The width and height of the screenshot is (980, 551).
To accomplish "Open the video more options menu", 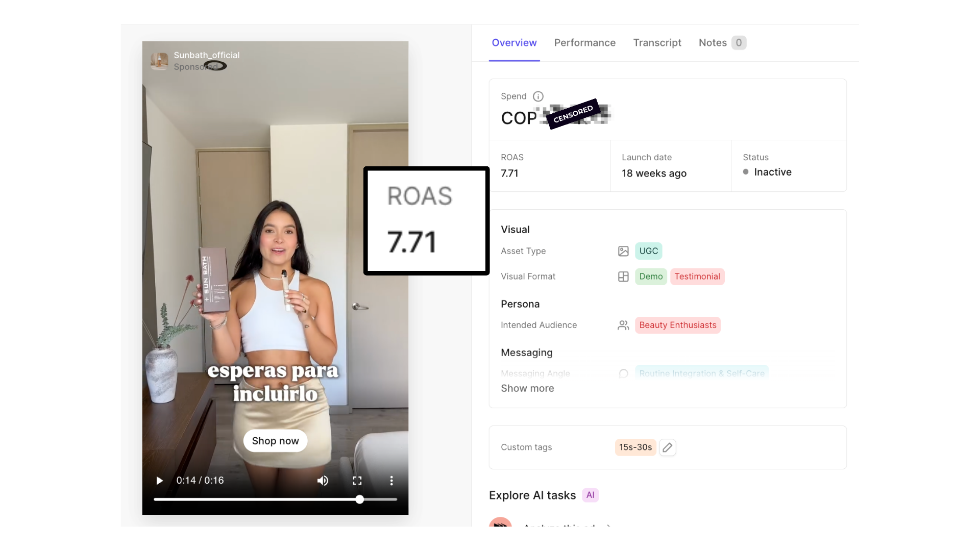I will coord(391,481).
